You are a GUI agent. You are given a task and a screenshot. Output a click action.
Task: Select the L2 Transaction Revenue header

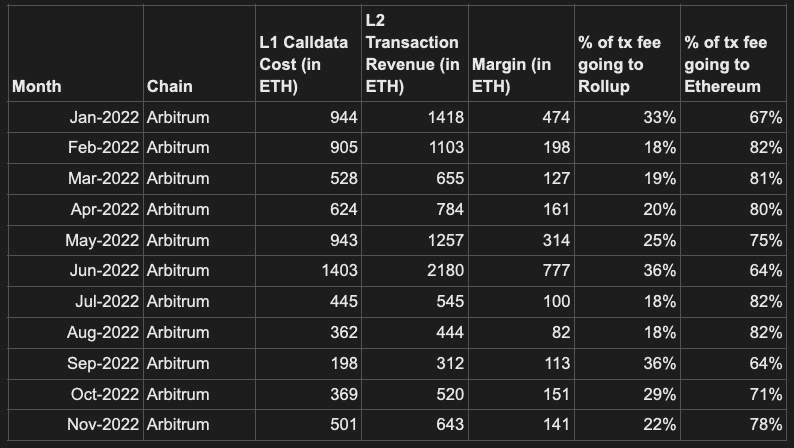[x=411, y=54]
